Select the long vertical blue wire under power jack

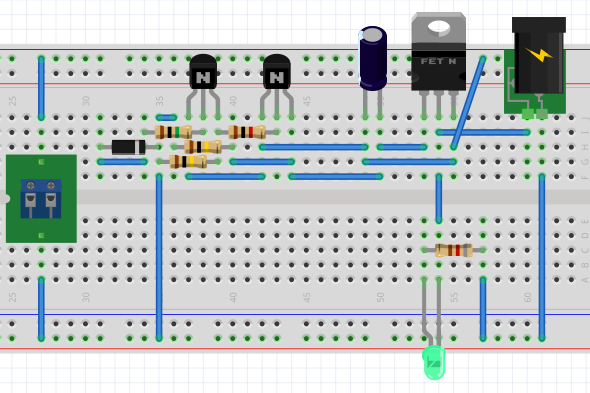point(542,257)
